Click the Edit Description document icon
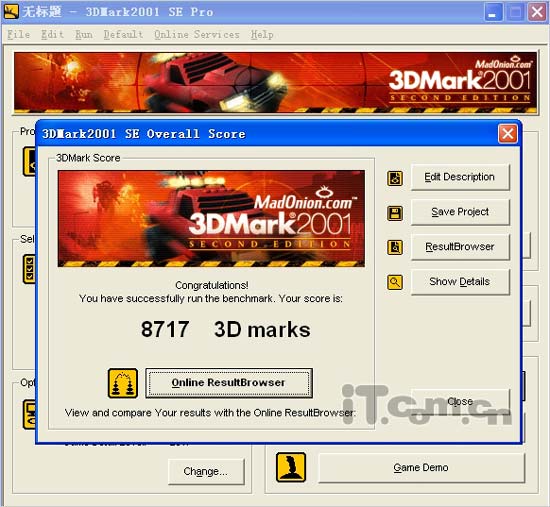 (x=395, y=178)
